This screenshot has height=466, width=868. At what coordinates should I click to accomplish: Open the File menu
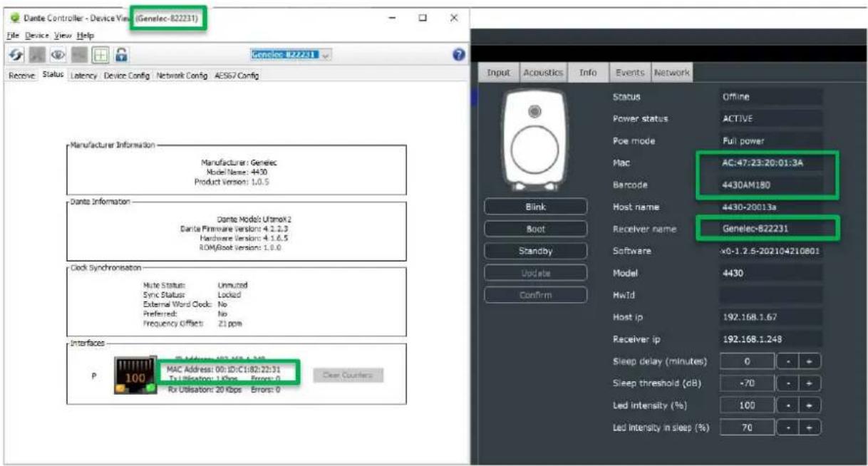tap(14, 35)
